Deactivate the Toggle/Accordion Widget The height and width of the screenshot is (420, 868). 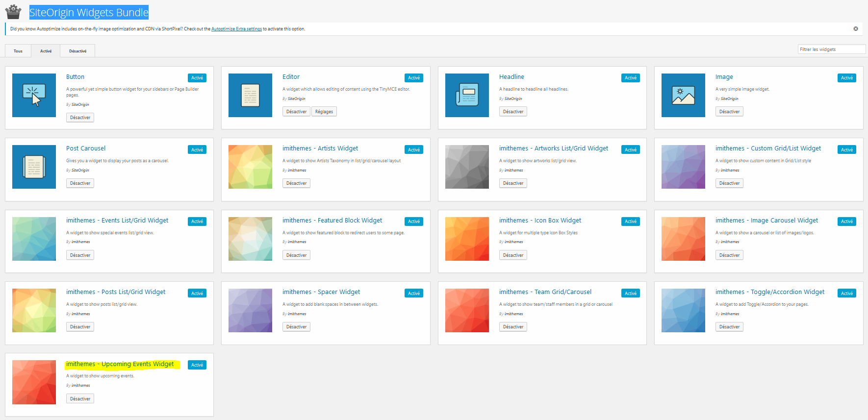point(729,327)
